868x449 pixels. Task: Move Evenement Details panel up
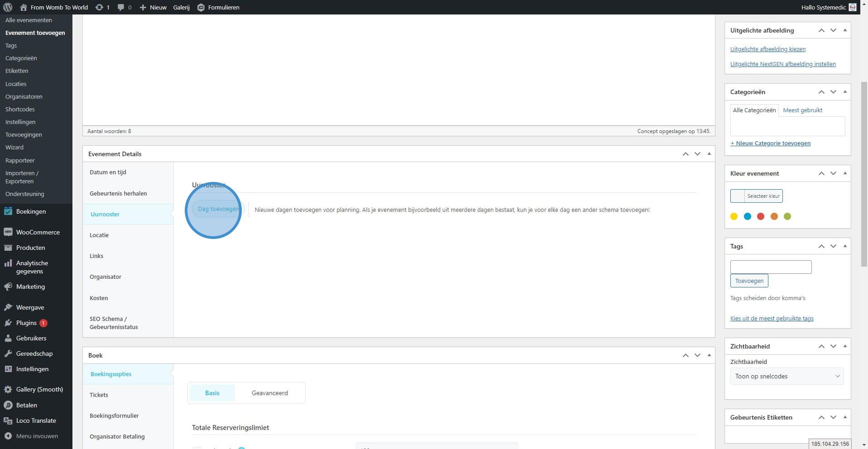pos(686,154)
